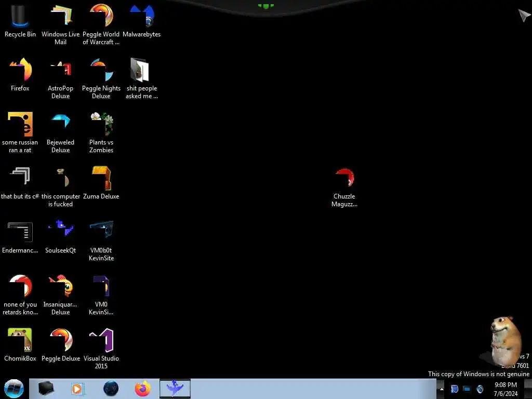532x399 pixels.
Task: Launch Windows Live Mail from desktop
Action: pos(61,24)
